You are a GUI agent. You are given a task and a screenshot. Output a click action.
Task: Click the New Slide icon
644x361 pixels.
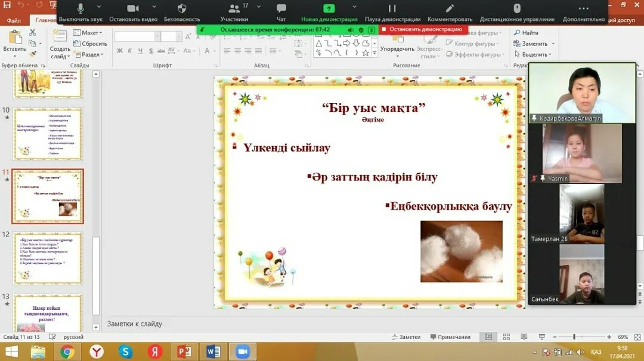coord(60,36)
